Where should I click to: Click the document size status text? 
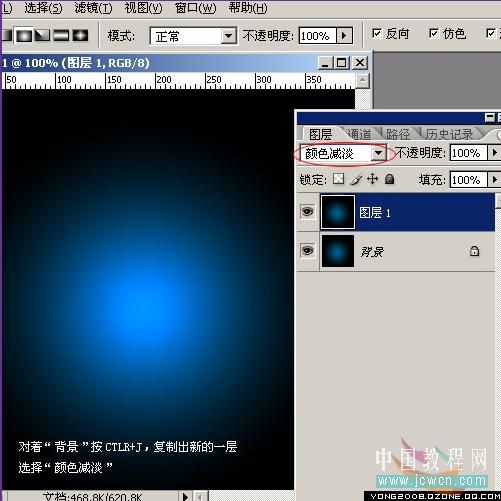[x=92, y=497]
